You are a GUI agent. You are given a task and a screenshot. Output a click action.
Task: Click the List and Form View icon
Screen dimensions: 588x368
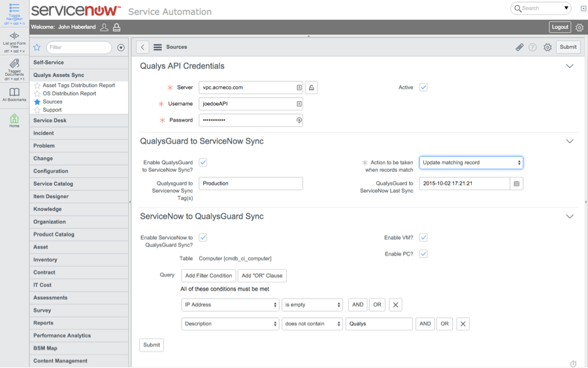click(x=14, y=36)
